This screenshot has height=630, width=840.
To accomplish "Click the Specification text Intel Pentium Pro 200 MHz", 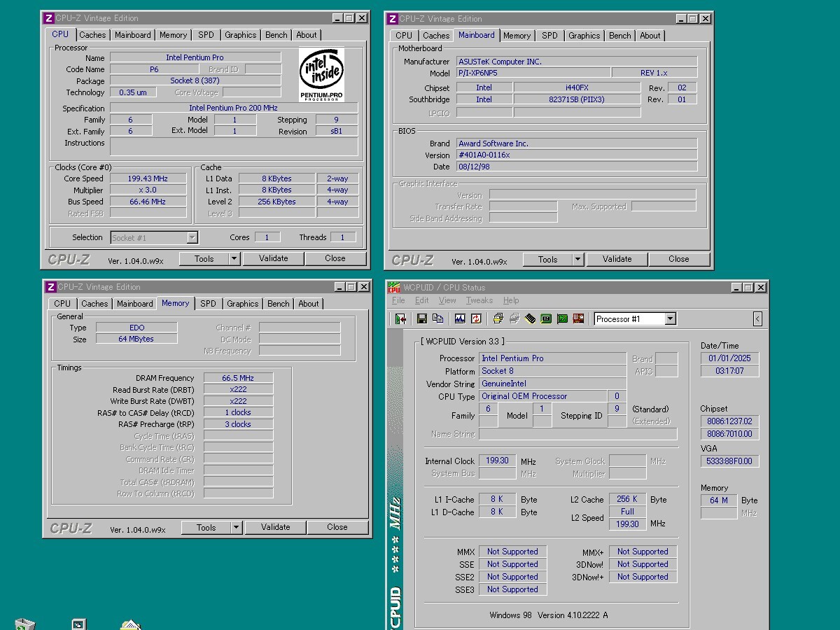I will point(234,108).
